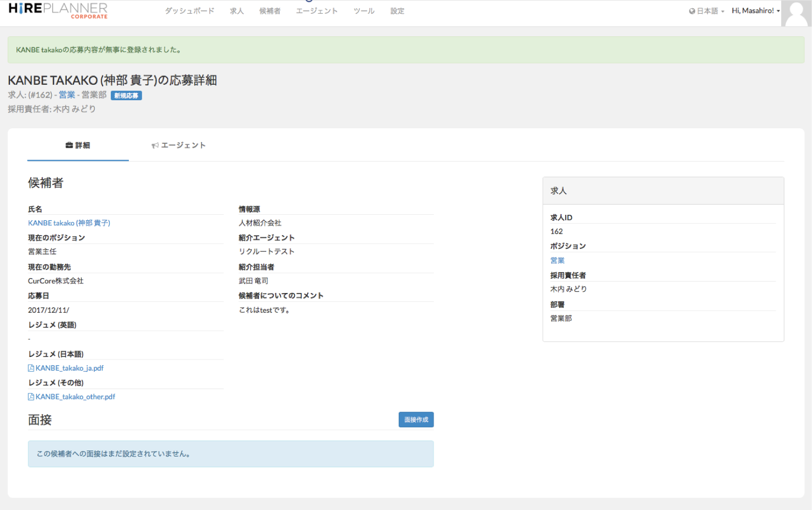Open 設定 from the top navigation

click(x=397, y=11)
